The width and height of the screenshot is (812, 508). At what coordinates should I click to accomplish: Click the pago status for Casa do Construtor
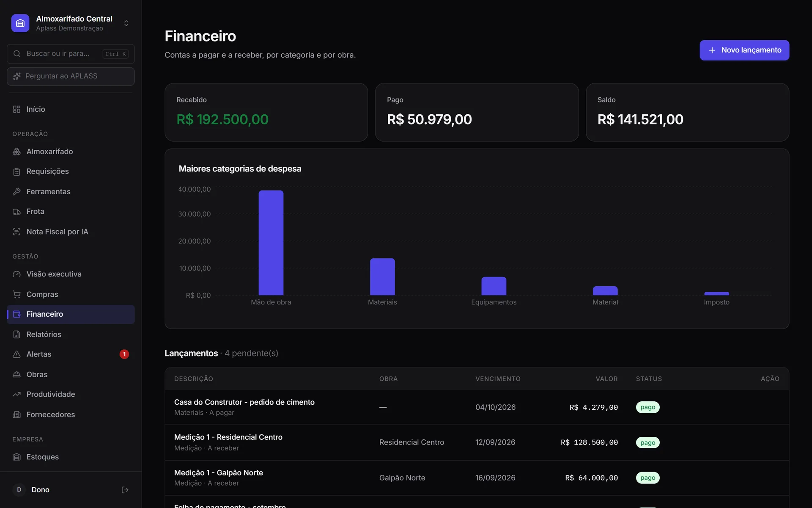(x=647, y=407)
